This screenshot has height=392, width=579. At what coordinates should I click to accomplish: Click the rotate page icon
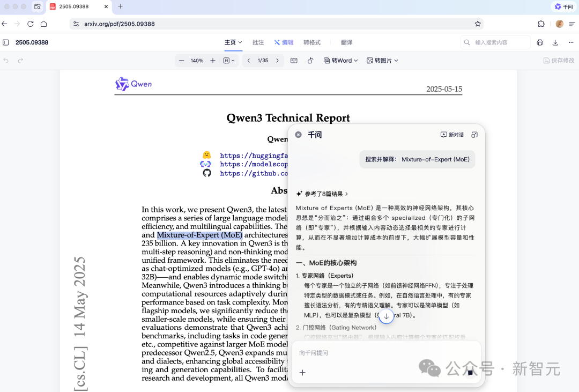[x=310, y=60]
